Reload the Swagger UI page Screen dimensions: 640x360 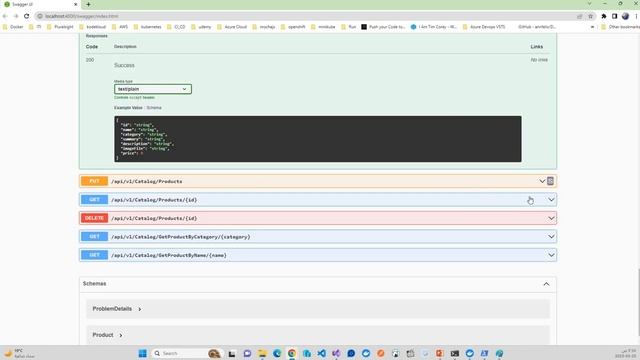(27, 16)
